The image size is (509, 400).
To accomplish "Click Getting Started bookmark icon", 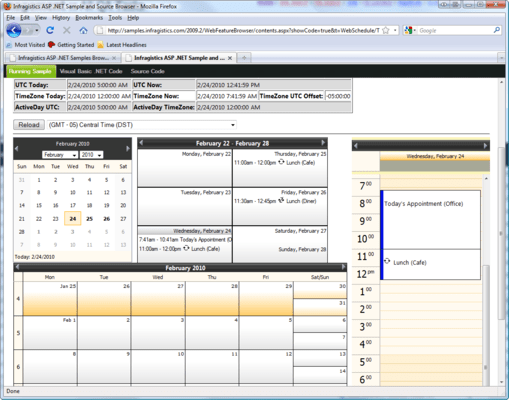I will [51, 45].
